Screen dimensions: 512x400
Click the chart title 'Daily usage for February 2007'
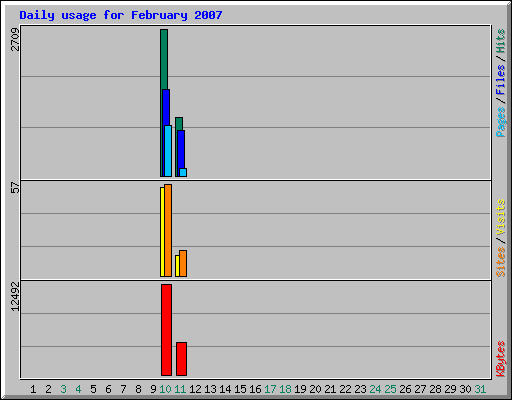click(x=121, y=15)
